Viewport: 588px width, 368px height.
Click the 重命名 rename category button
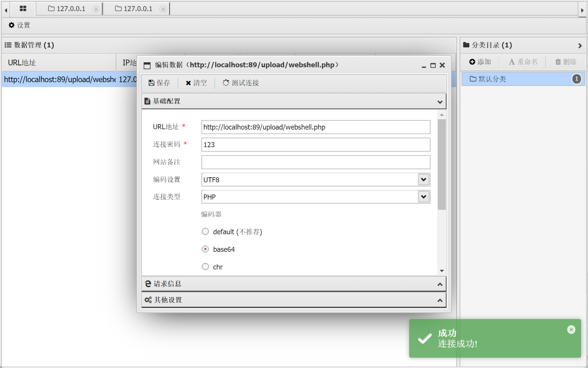click(x=523, y=62)
